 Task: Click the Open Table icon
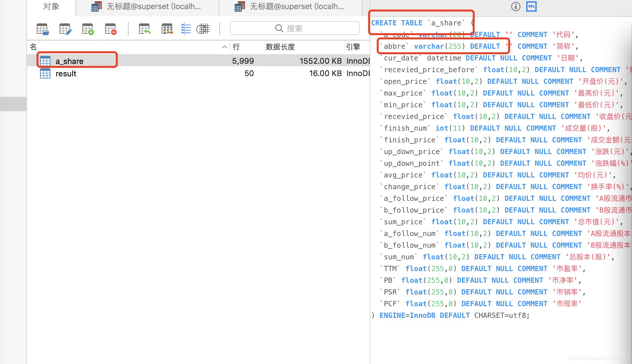click(42, 29)
